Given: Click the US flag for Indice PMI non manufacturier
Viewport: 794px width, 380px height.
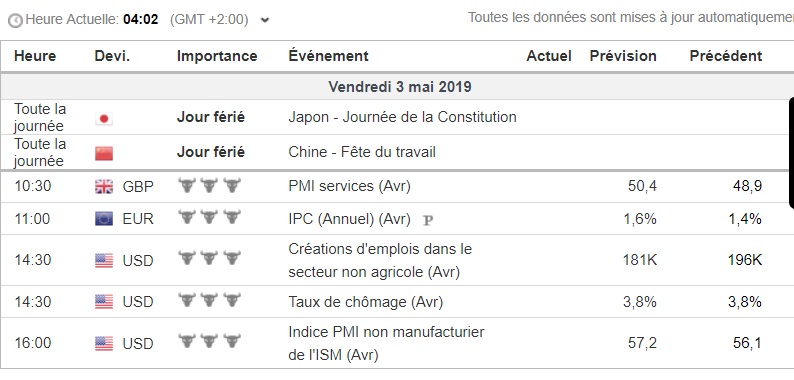Looking at the screenshot, I should pos(104,344).
